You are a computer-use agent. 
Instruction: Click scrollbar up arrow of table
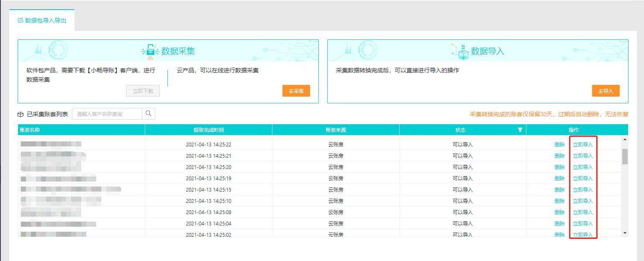[625, 139]
